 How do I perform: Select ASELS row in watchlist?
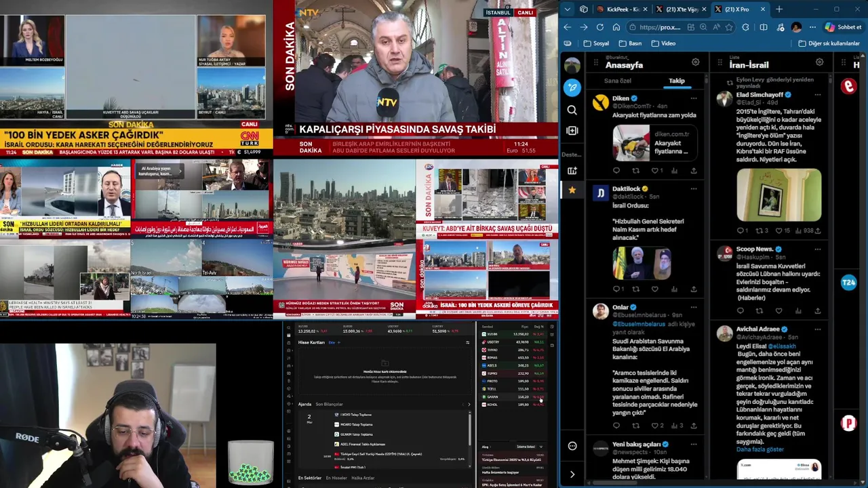[513, 365]
